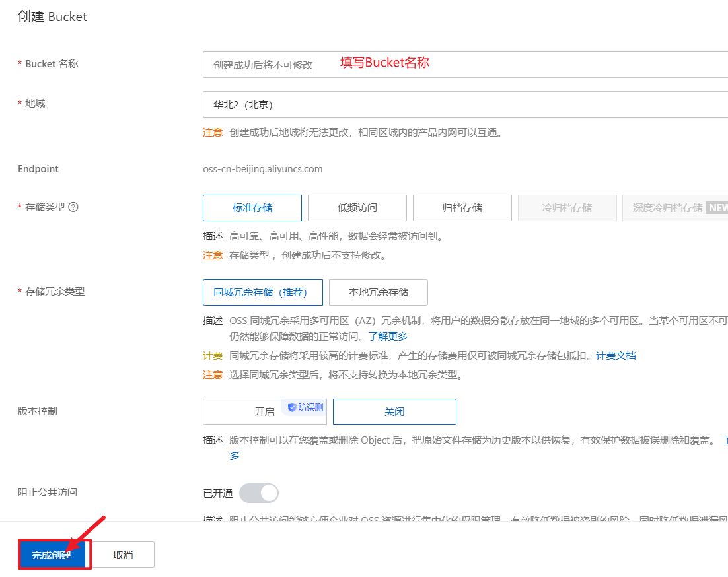
Task: Click the oss-cn-beijing.aliyuncs.com endpoint text
Action: 263,169
